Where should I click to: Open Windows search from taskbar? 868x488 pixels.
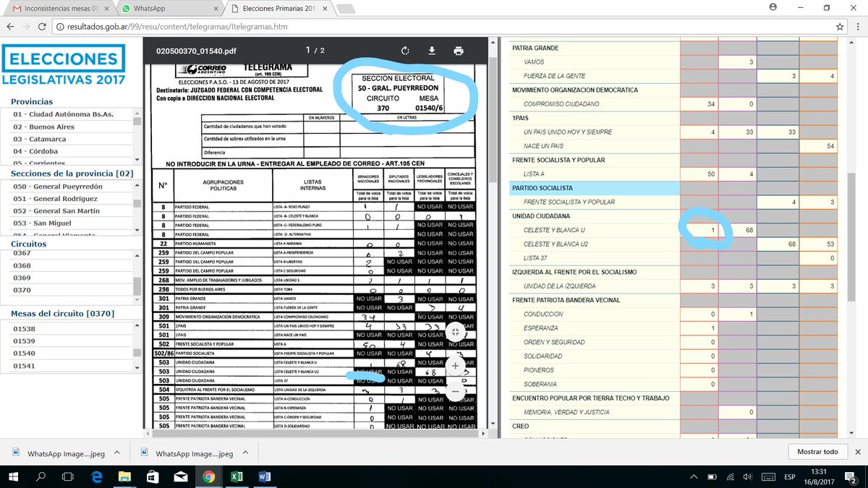[x=41, y=476]
